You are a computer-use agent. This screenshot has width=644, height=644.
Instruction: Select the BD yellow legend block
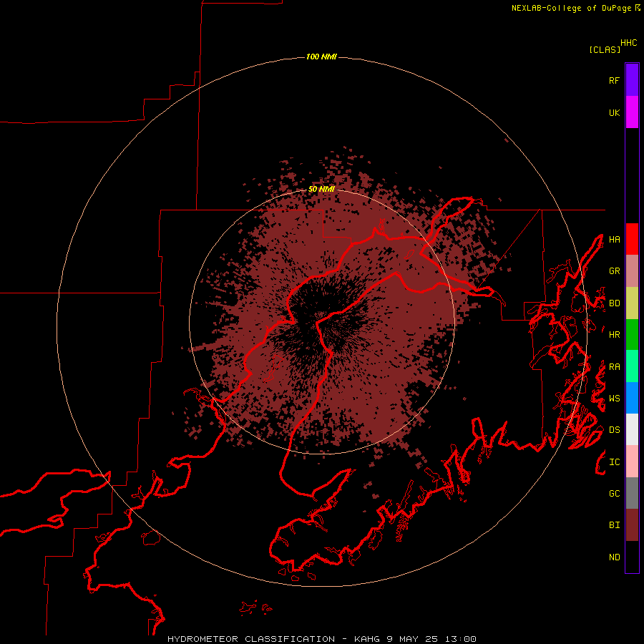pyautogui.click(x=632, y=303)
